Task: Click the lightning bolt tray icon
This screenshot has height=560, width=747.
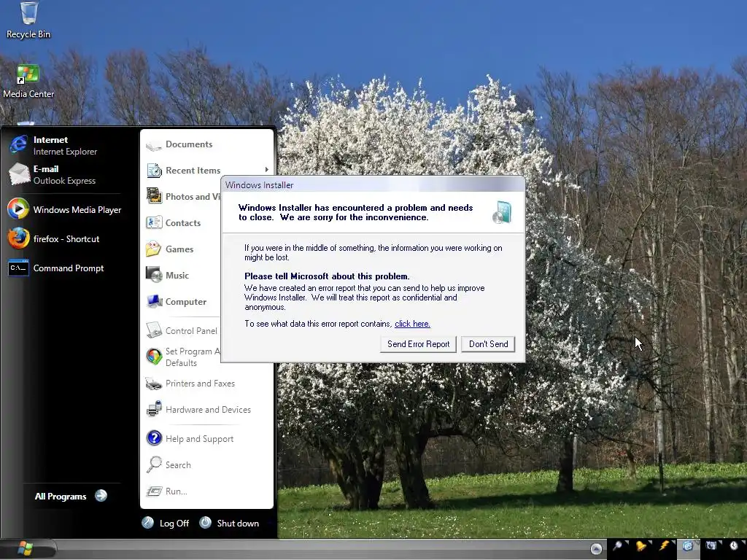Action: coord(664,546)
